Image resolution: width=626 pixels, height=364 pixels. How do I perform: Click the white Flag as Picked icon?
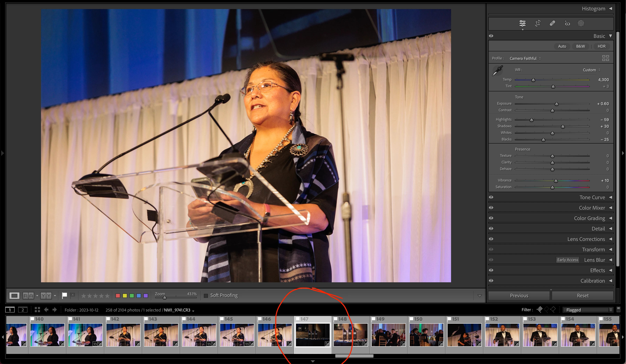[x=64, y=295]
